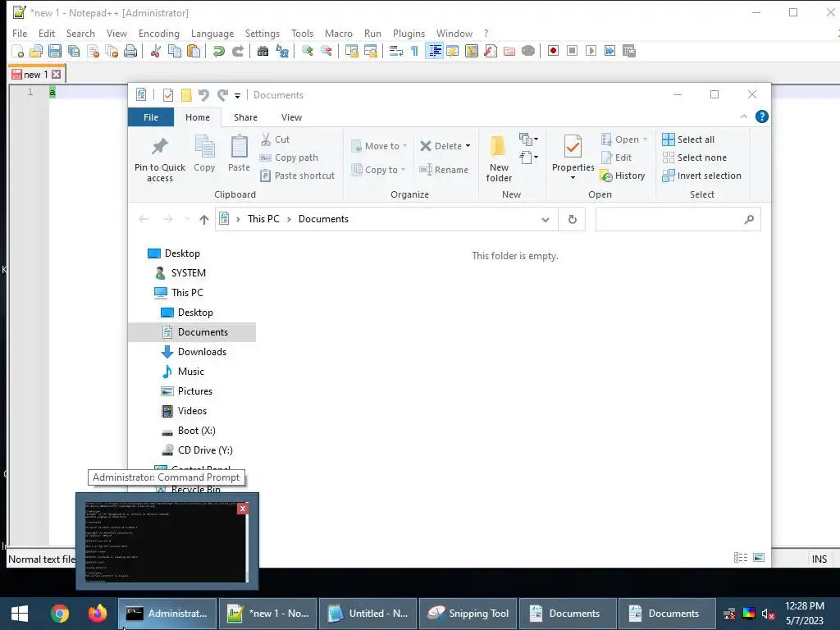Switch to the Share ribbon tab
The height and width of the screenshot is (630, 840).
point(245,117)
